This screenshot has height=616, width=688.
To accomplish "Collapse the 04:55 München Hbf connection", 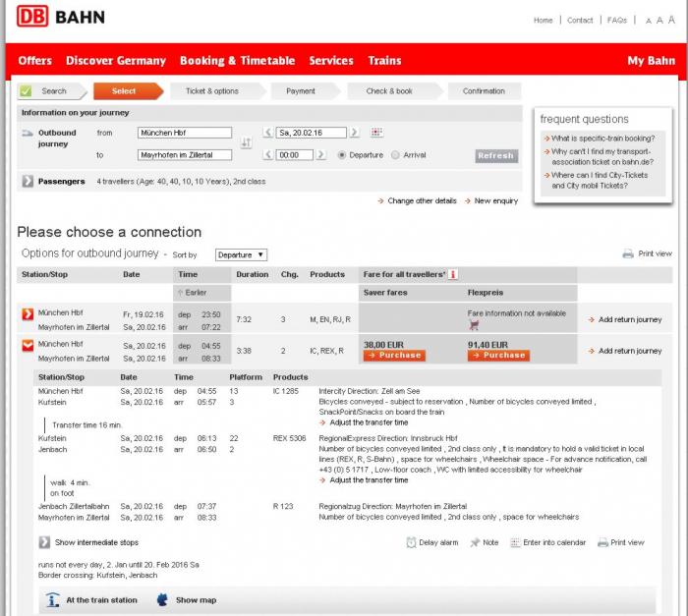I will tap(28, 345).
